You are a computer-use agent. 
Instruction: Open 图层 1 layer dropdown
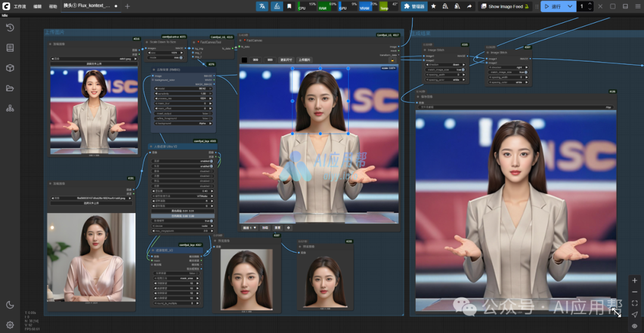[x=249, y=227]
